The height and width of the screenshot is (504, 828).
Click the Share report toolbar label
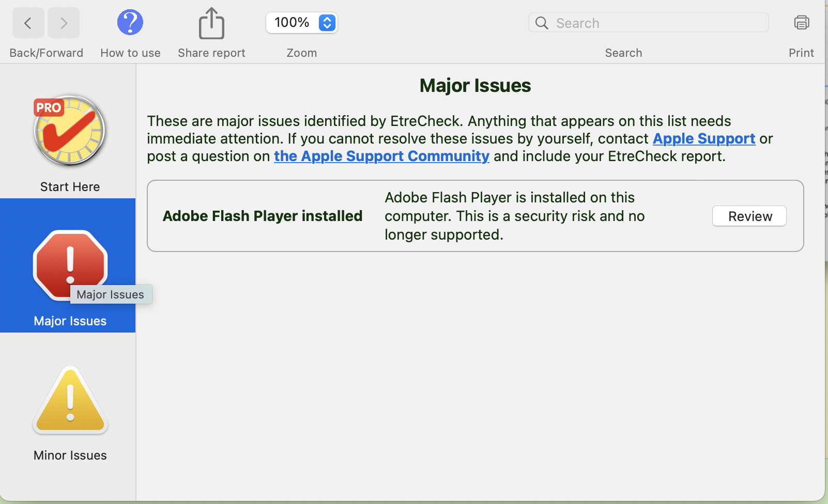[212, 53]
